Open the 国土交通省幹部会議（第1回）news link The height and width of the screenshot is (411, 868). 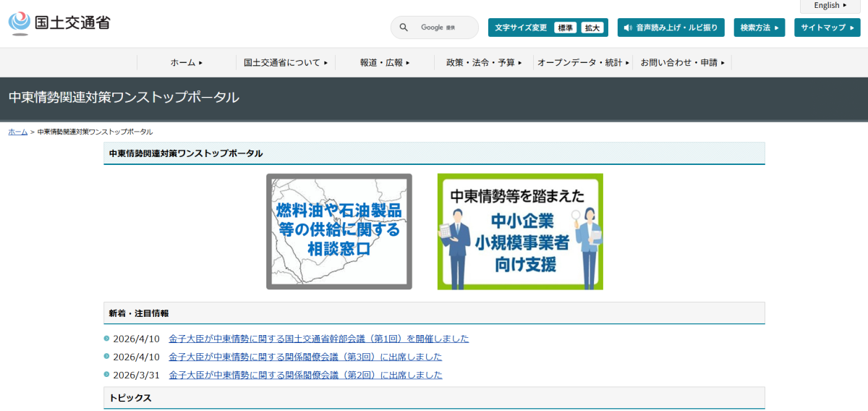coord(318,339)
